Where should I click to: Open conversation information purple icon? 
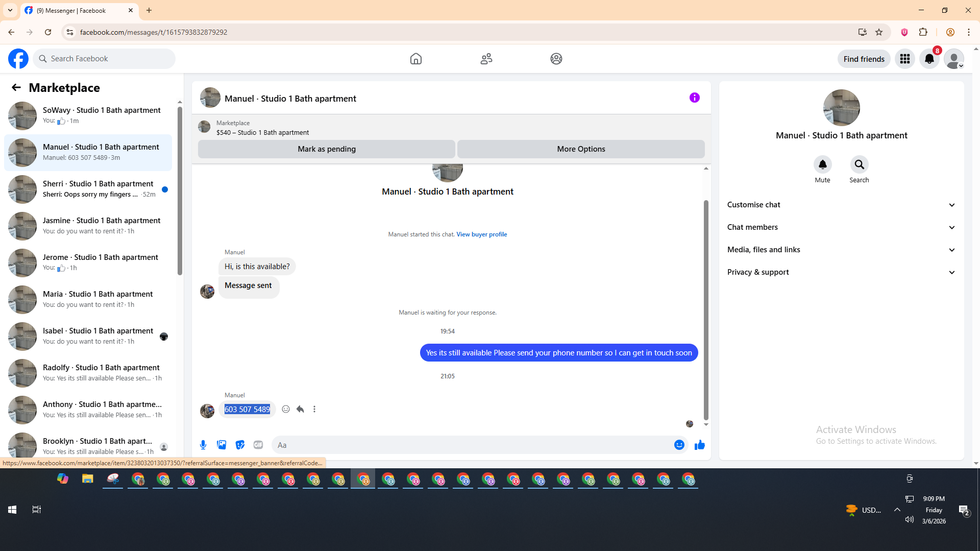pyautogui.click(x=695, y=98)
